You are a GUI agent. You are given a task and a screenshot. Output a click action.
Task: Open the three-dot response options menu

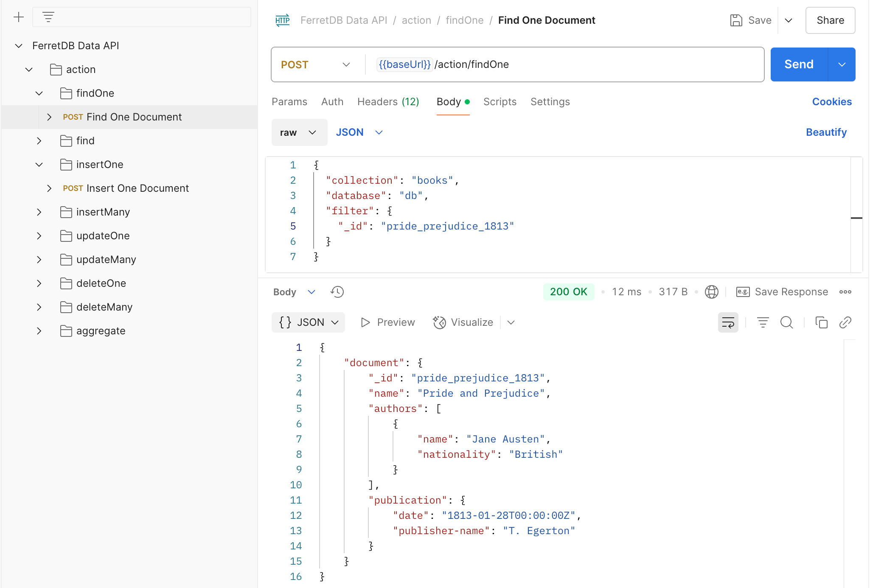click(x=845, y=292)
